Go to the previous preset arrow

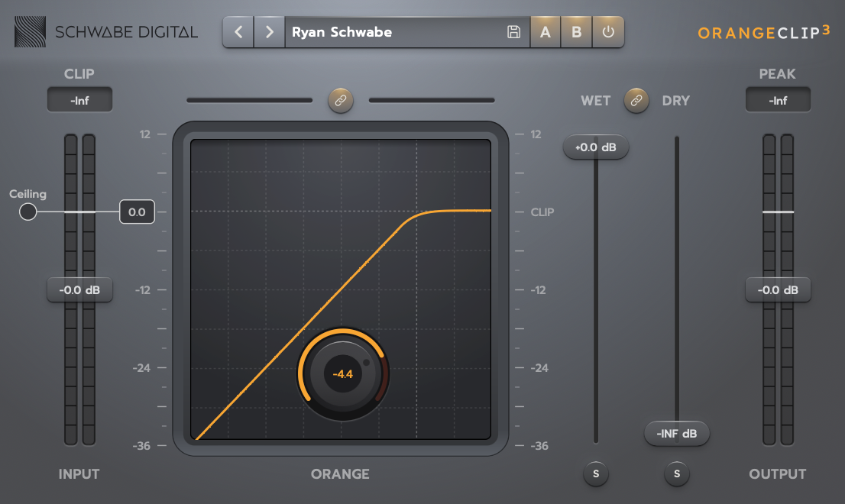(x=238, y=32)
